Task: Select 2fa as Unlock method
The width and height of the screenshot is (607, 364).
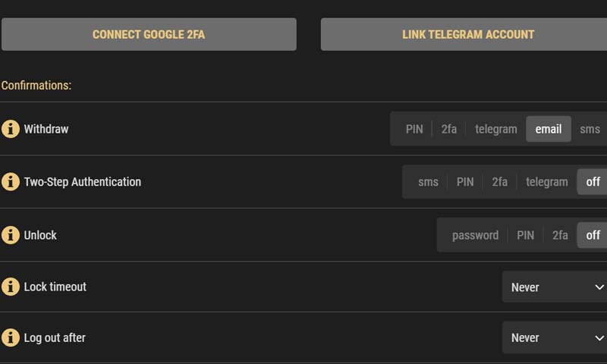Action: [560, 235]
